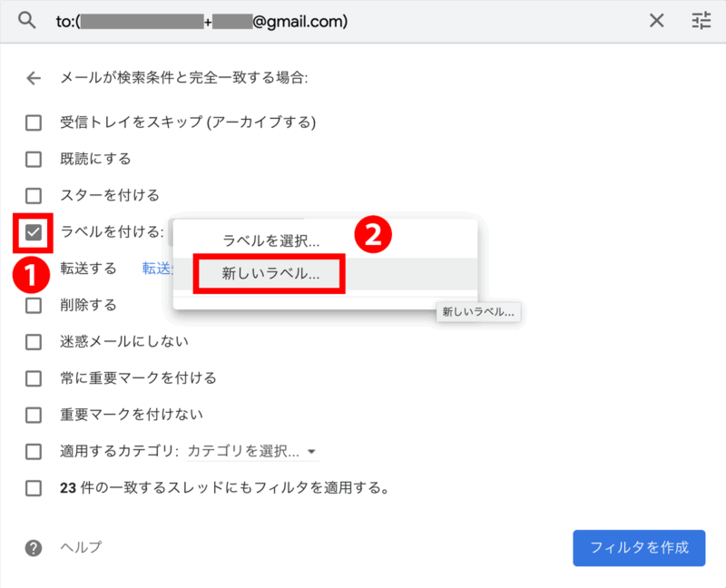This screenshot has width=726, height=588.
Task: Open the ヘルプ link
Action: [x=81, y=547]
